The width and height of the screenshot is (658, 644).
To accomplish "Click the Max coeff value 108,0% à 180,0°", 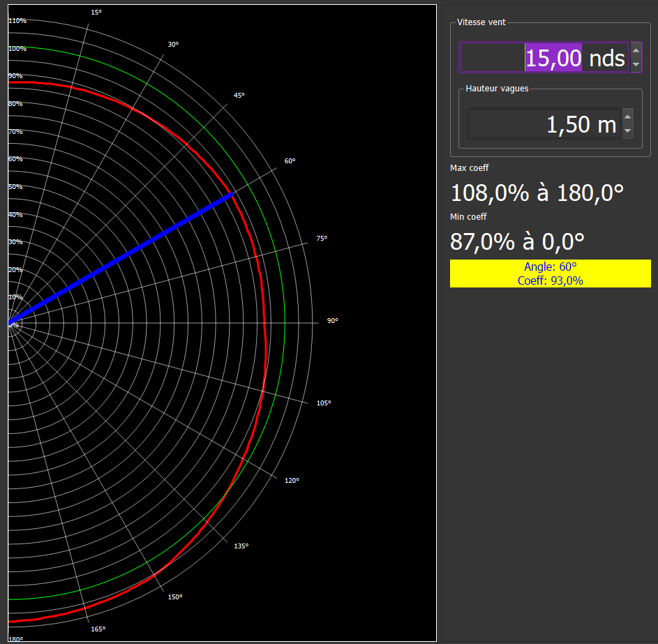I will [537, 193].
